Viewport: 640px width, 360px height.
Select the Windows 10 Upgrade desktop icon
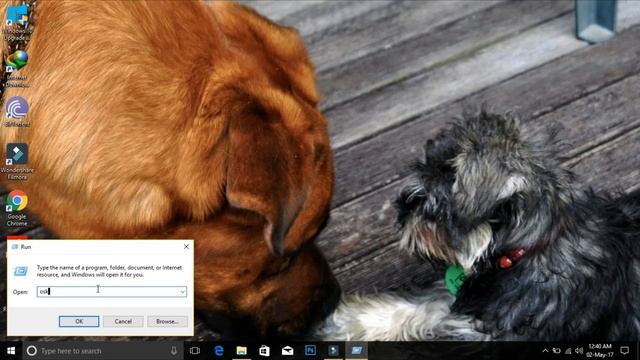click(x=17, y=22)
